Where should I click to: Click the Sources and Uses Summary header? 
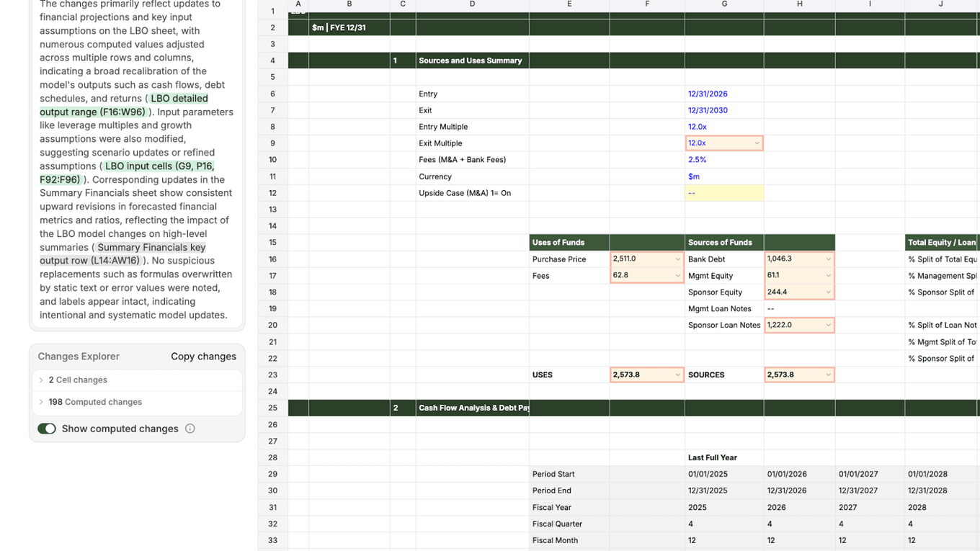click(472, 61)
